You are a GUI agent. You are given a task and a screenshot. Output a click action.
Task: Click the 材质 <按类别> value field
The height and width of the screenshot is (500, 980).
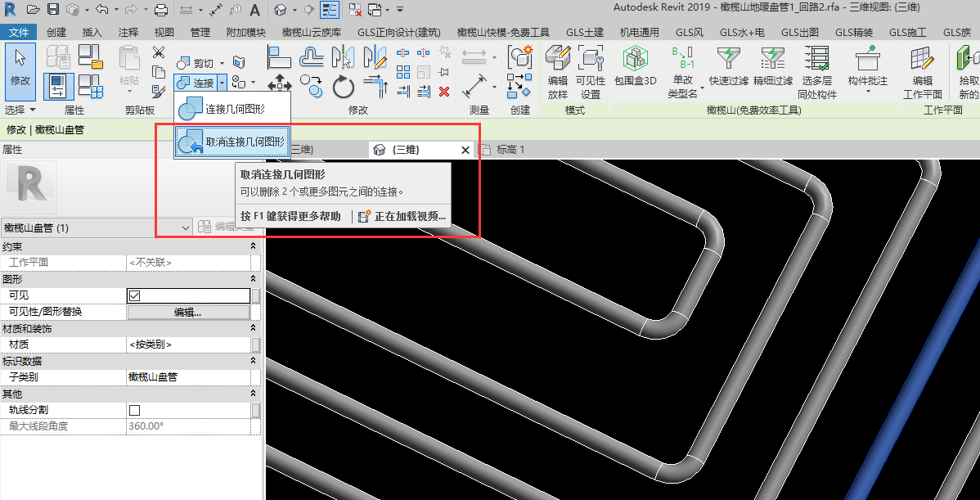[x=189, y=345]
